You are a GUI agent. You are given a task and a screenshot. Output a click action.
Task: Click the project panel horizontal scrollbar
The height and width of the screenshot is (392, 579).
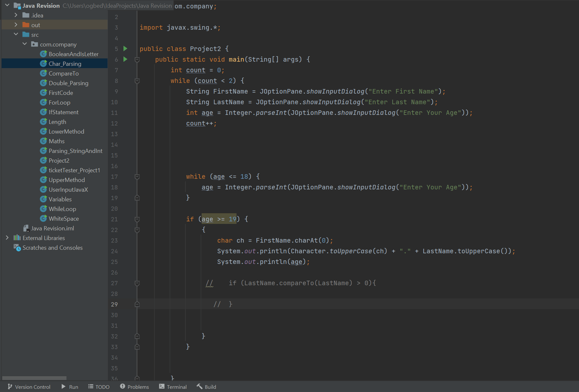click(x=34, y=378)
